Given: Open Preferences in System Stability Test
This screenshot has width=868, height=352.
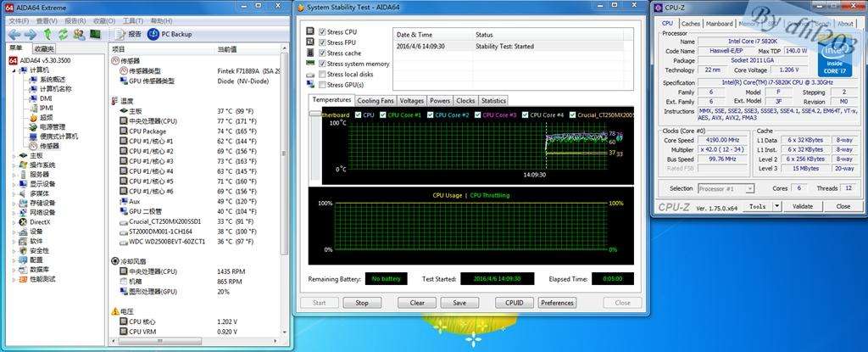Looking at the screenshot, I should click(557, 303).
